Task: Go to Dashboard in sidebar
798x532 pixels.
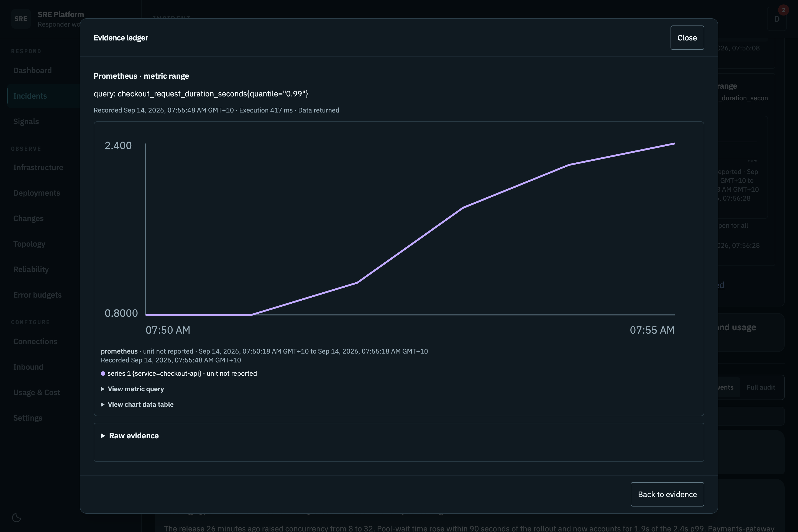Action: [x=33, y=71]
